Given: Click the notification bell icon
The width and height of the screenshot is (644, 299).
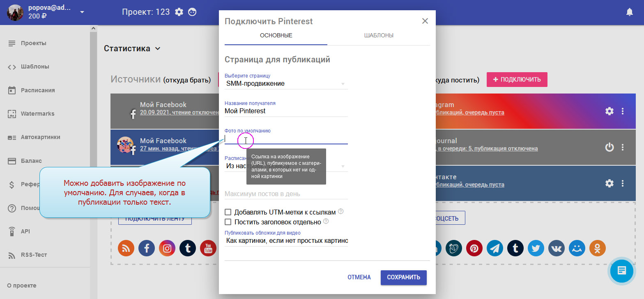Looking at the screenshot, I should click(x=629, y=12).
